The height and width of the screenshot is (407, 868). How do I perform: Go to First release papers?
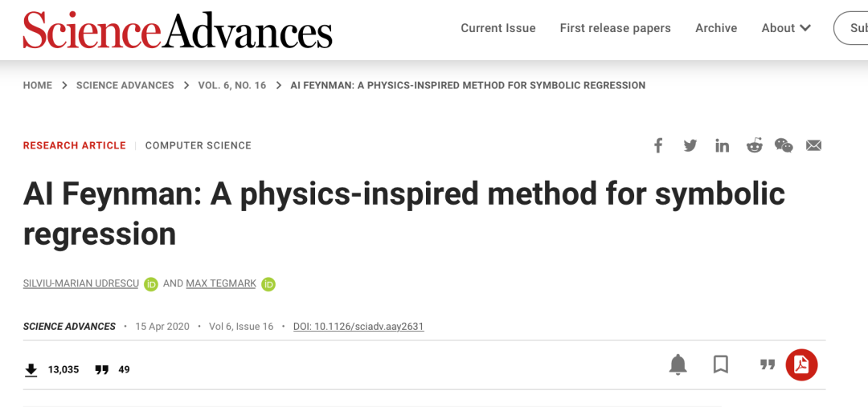[615, 28]
